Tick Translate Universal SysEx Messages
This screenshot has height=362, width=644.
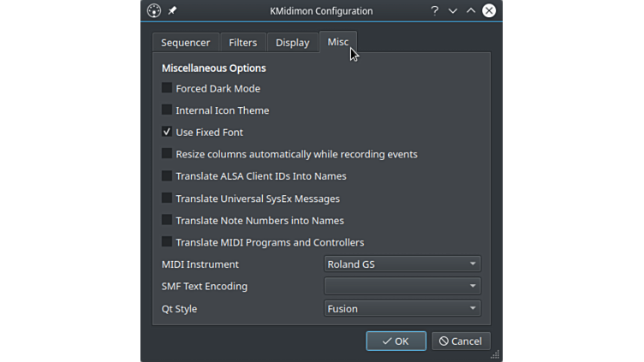[x=167, y=199]
